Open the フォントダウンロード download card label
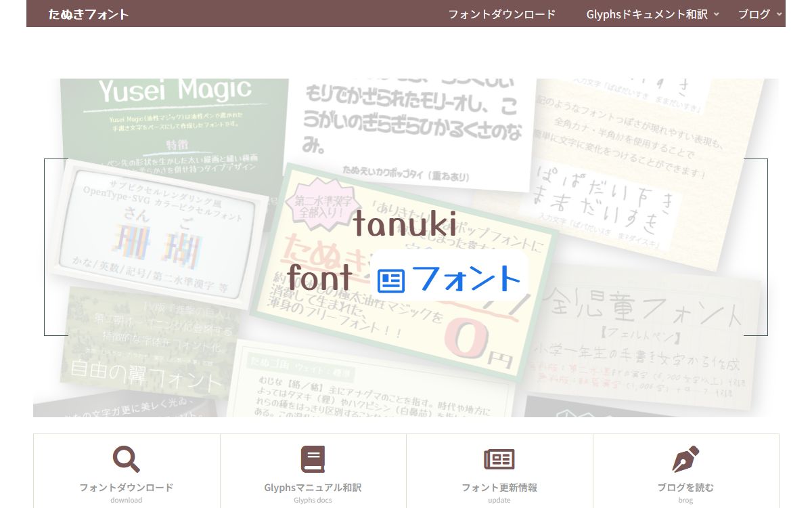Image resolution: width=812 pixels, height=508 pixels. [127, 488]
